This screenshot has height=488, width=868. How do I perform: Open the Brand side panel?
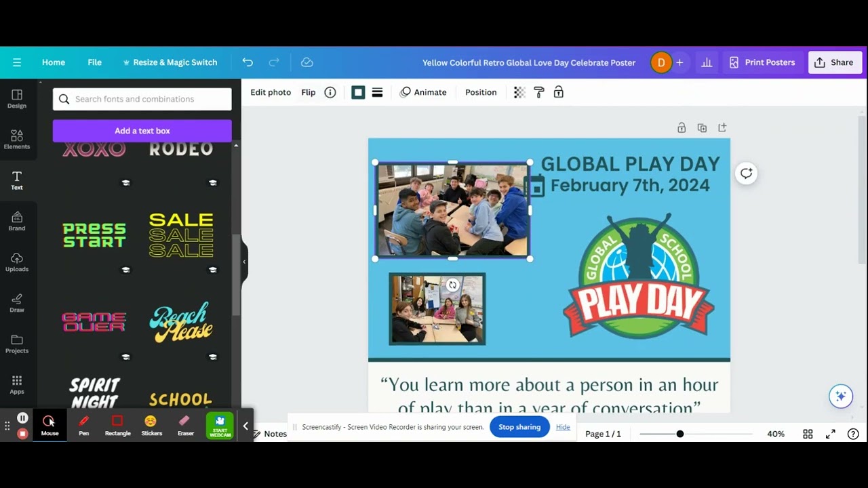click(x=17, y=221)
